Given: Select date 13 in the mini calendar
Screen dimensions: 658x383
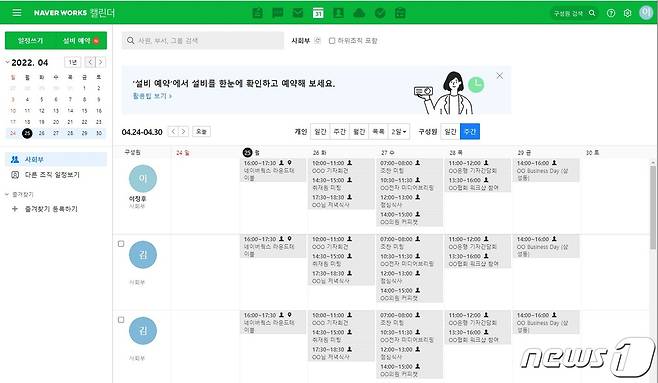Looking at the screenshot, I should tap(56, 111).
